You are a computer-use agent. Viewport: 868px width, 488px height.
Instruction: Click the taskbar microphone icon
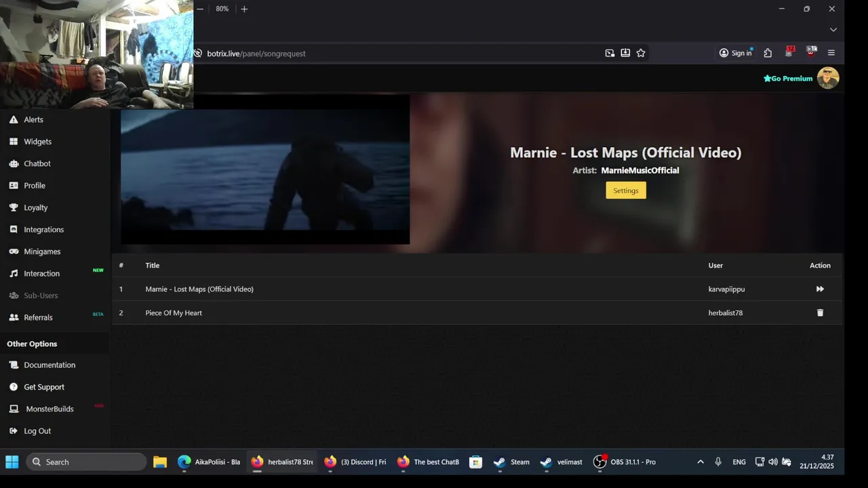pyautogui.click(x=718, y=462)
